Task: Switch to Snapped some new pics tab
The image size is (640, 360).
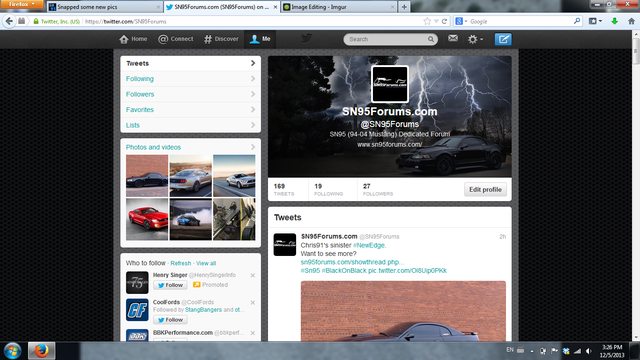Action: point(104,7)
